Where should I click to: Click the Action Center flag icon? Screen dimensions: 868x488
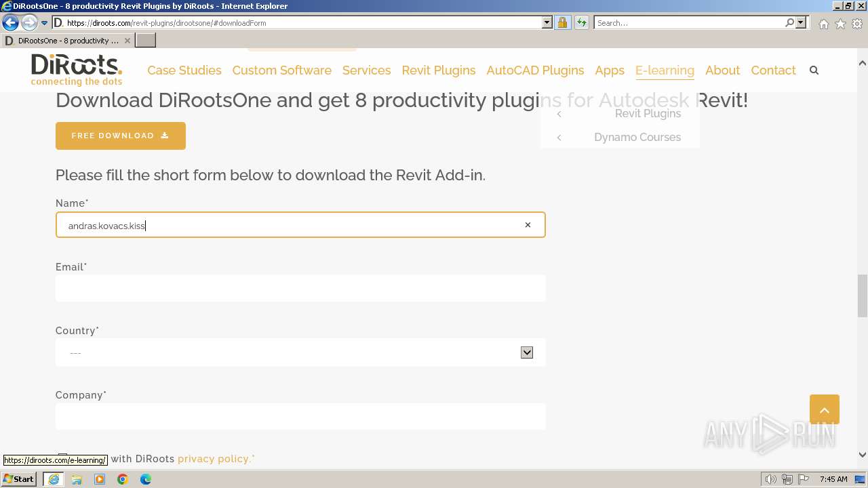point(804,479)
